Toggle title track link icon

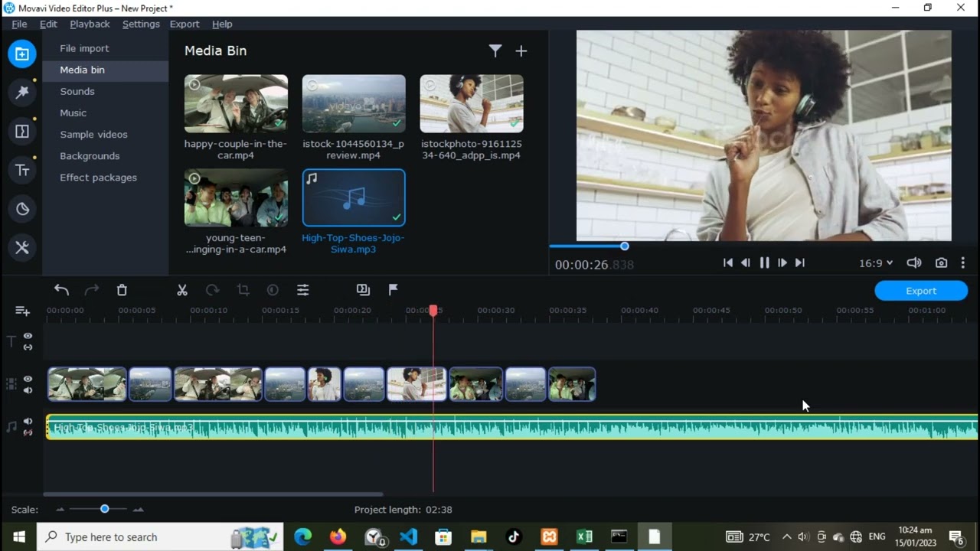coord(28,347)
